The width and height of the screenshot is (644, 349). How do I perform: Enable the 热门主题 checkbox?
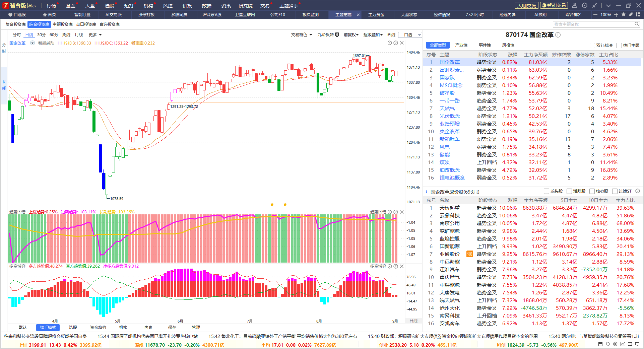point(619,46)
